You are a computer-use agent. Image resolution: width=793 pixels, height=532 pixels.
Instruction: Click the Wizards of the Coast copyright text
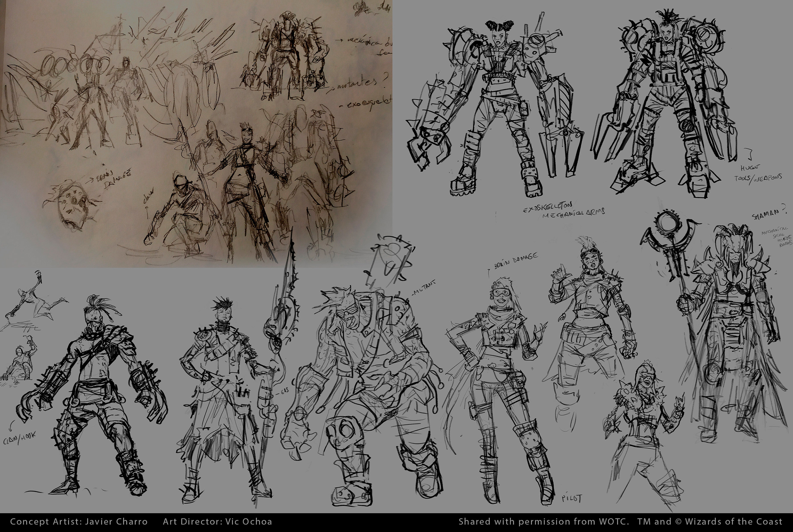coord(710,521)
